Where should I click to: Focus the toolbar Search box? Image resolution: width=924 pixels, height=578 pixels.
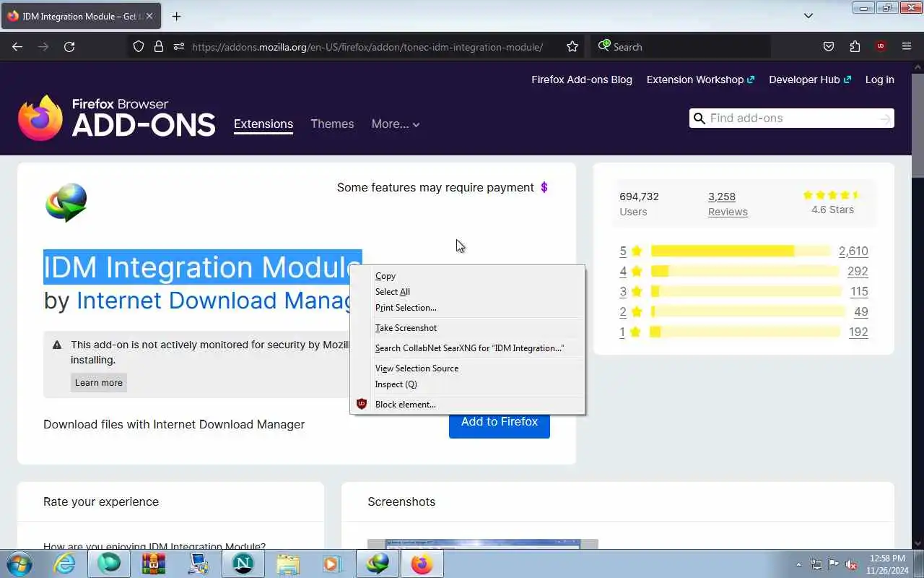coord(681,47)
